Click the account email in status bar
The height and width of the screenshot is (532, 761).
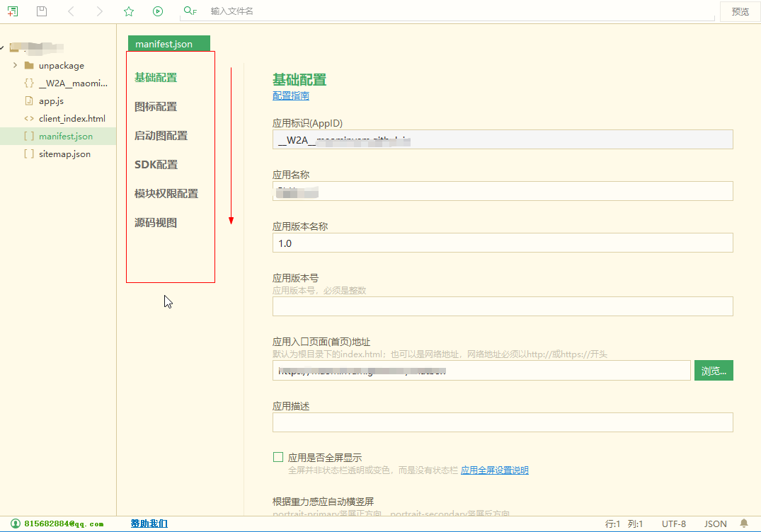[64, 524]
